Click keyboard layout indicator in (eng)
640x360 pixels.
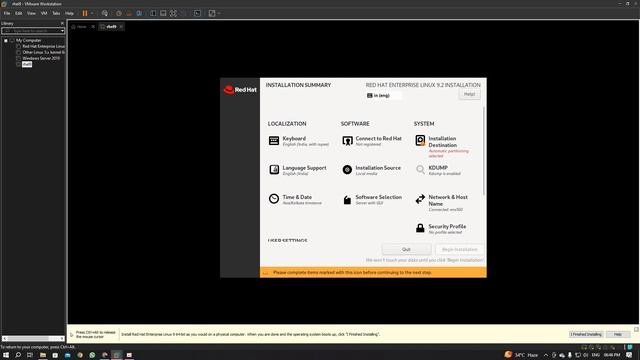point(383,95)
